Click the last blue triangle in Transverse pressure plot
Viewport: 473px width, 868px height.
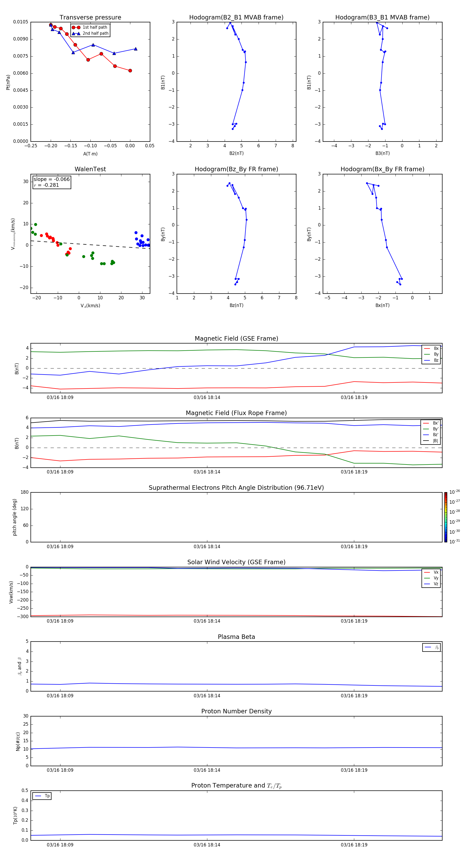click(x=136, y=49)
